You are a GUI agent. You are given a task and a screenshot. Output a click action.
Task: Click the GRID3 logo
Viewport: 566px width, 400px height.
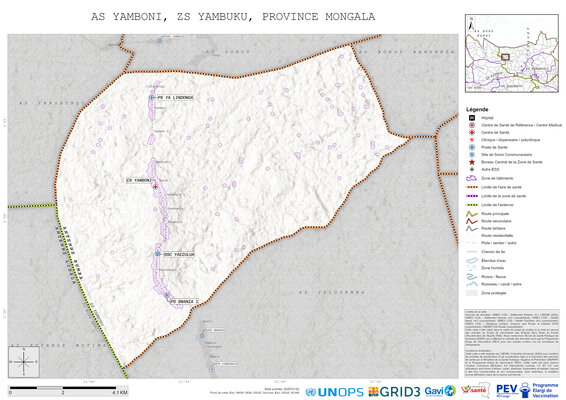395,392
